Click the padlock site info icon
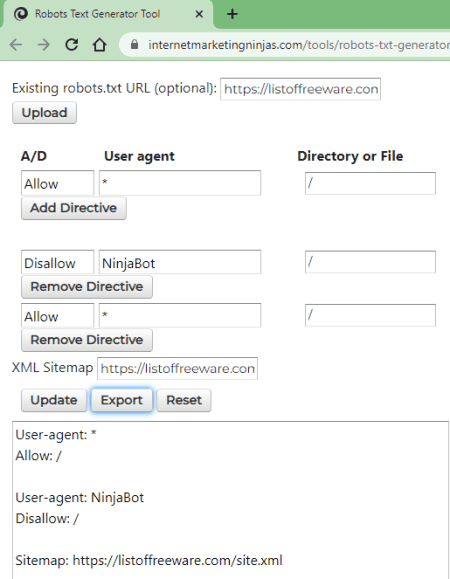Image resolution: width=450 pixels, height=579 pixels. click(134, 45)
